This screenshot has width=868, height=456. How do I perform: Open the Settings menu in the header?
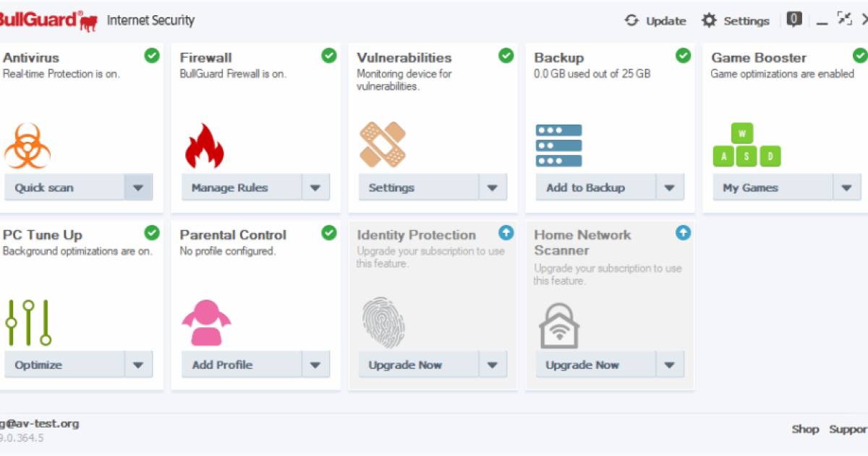pyautogui.click(x=736, y=21)
